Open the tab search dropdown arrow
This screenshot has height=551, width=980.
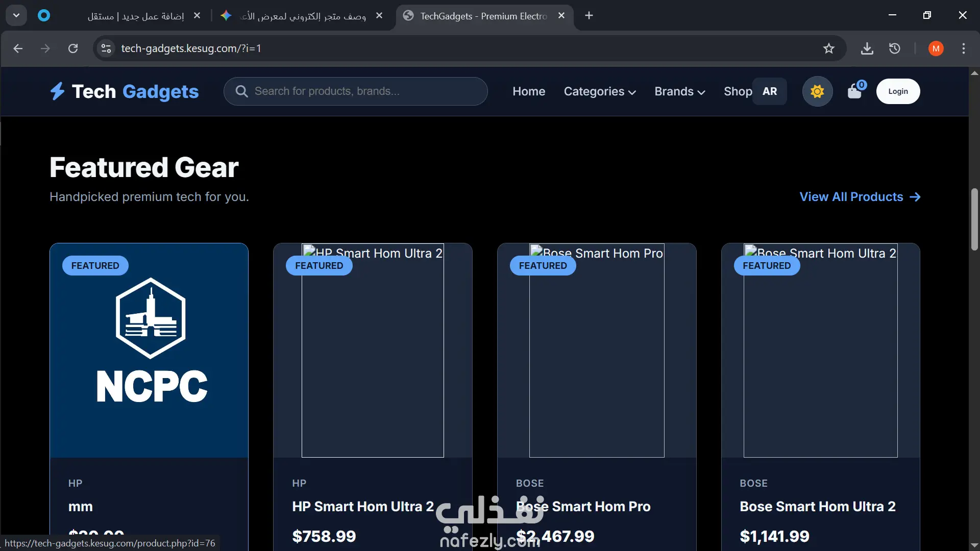point(16,16)
